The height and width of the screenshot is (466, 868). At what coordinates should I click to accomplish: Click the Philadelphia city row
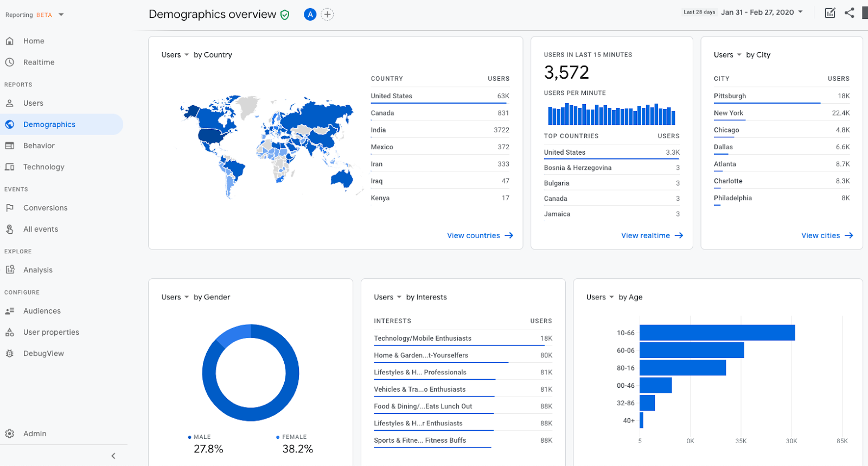pyautogui.click(x=782, y=198)
